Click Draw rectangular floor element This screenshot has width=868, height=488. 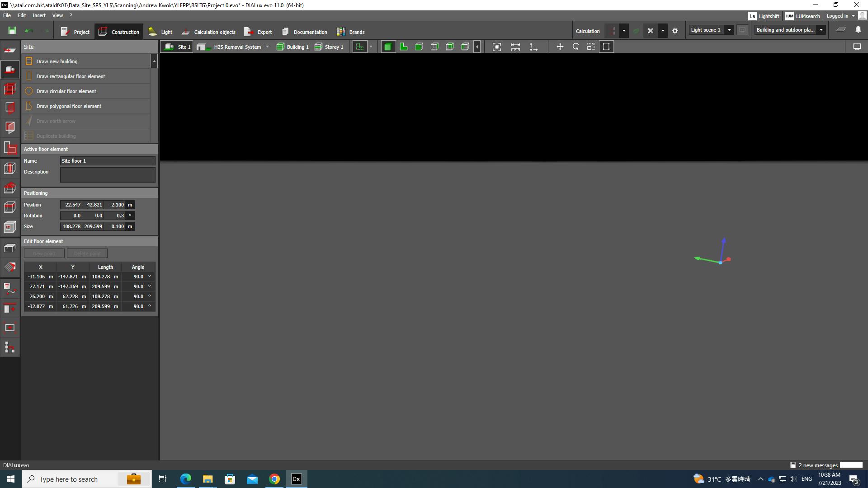tap(71, 76)
